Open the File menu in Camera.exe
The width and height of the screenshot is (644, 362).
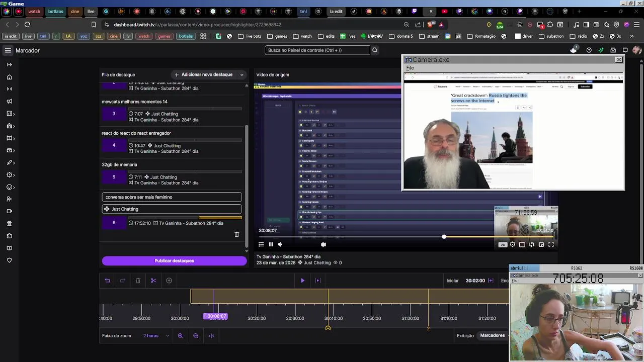pos(410,68)
